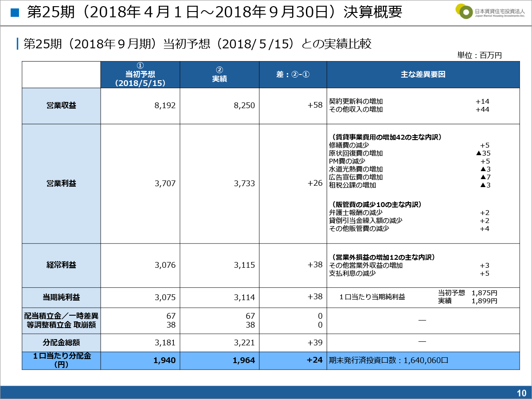Click the 単位：百万円 unit label
Image resolution: width=532 pixels, height=399 pixels.
(x=479, y=55)
